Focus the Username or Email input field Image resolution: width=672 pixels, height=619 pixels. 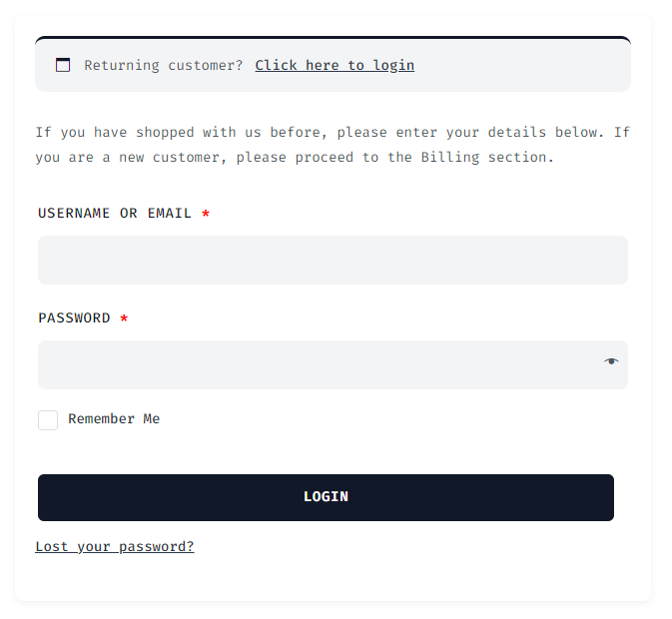333,261
